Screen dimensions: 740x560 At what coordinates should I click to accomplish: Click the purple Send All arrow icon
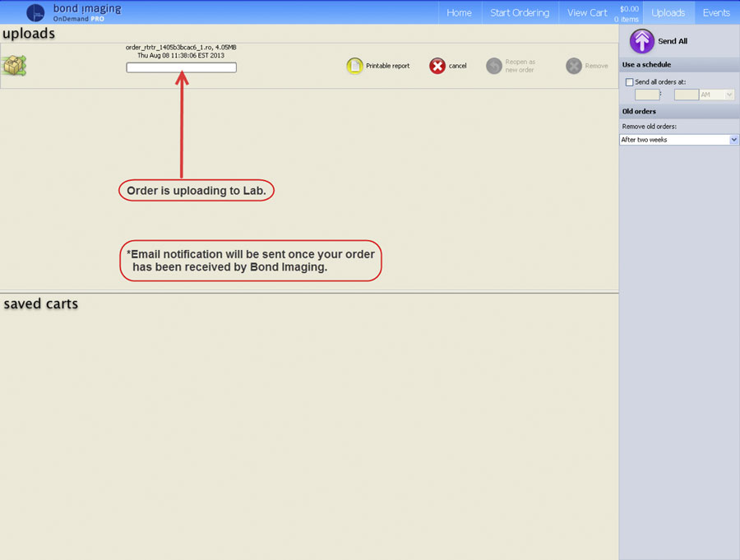pyautogui.click(x=641, y=41)
